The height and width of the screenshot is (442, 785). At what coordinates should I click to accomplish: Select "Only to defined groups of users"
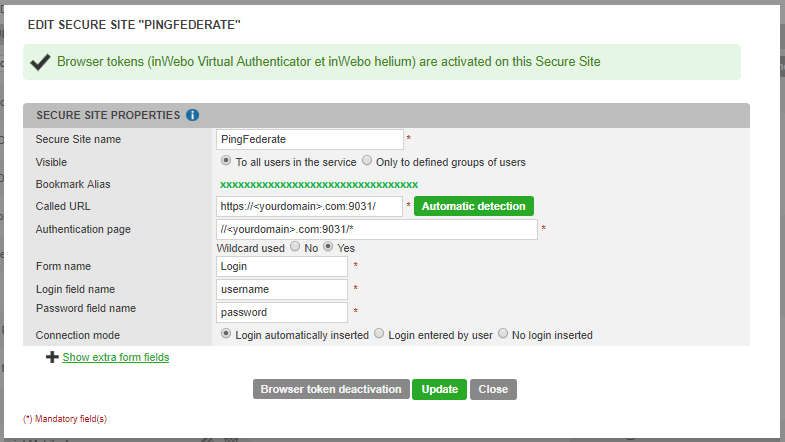(367, 161)
